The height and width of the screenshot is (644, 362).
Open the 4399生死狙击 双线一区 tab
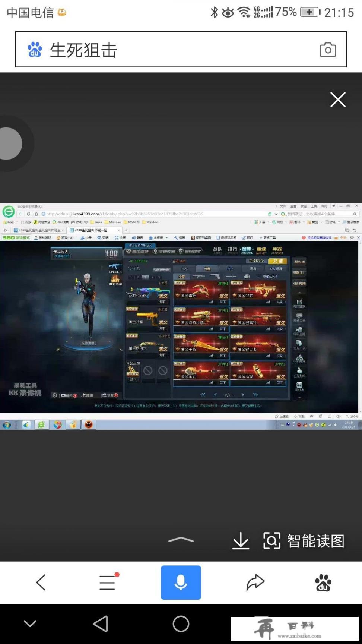[95, 230]
